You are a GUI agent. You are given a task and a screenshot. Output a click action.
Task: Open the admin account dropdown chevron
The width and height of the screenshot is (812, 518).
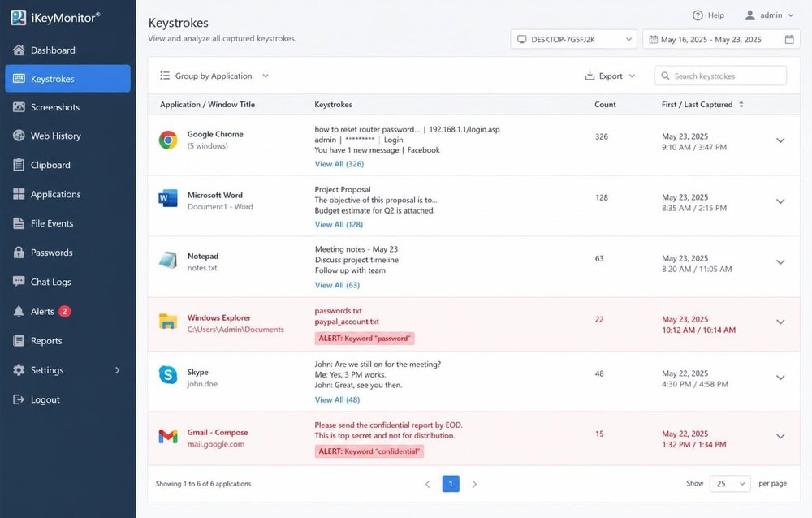pos(791,15)
